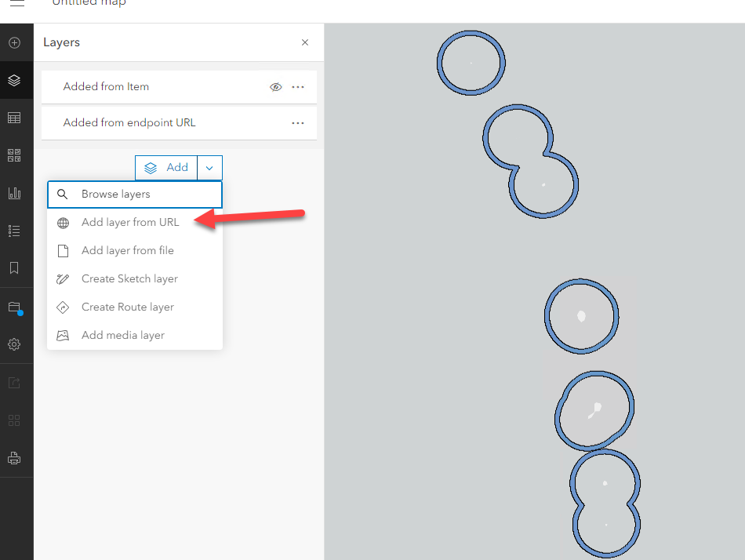745x560 pixels.
Task: Expand the Add button dropdown arrow
Action: 209,167
